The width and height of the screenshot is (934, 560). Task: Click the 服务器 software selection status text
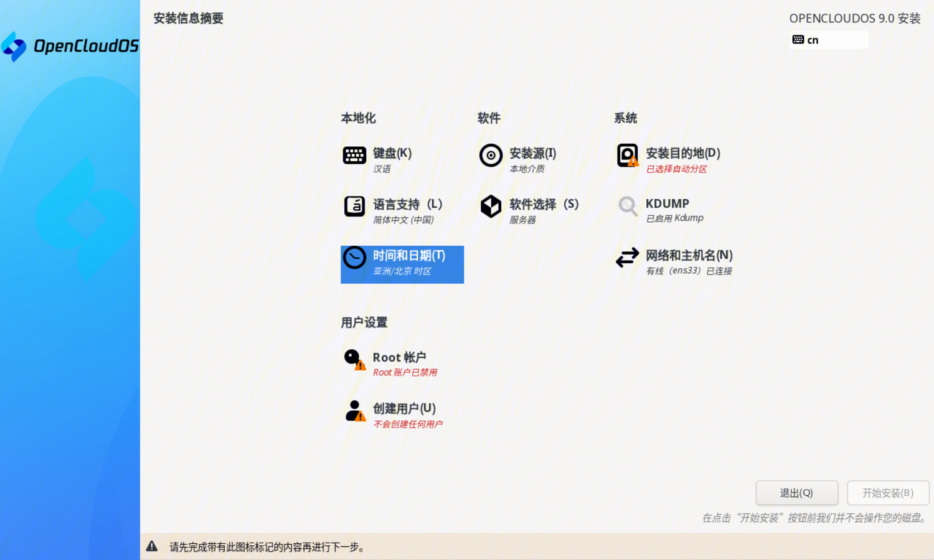tap(522, 220)
